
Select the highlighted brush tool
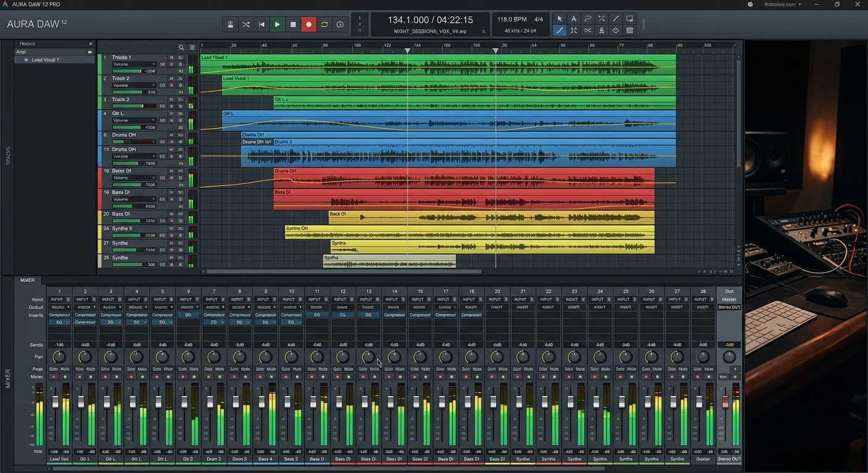coord(560,30)
